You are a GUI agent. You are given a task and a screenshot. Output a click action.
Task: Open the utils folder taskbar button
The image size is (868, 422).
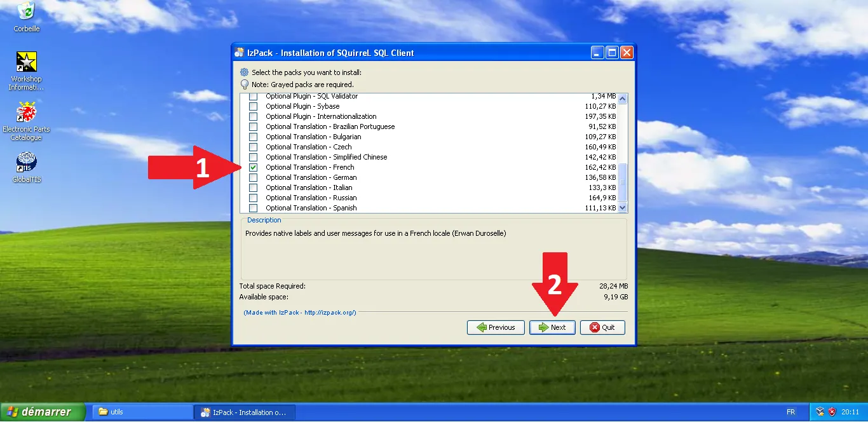point(142,412)
